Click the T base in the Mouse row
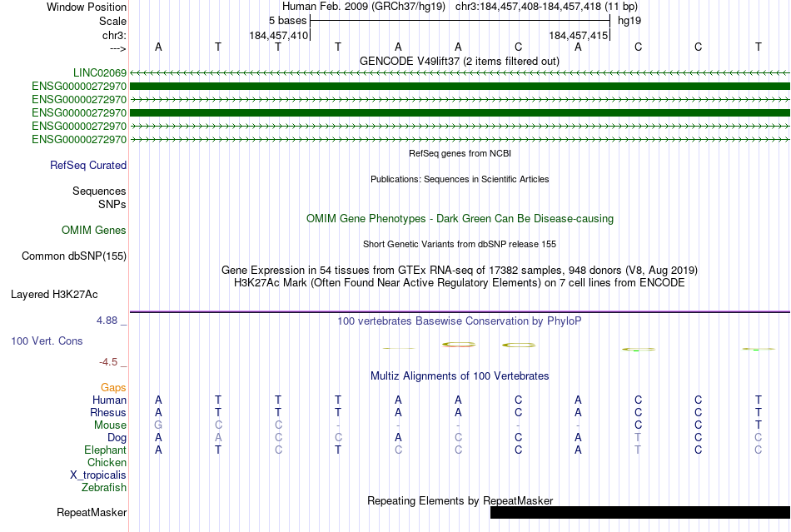791x532 pixels. pyautogui.click(x=759, y=425)
